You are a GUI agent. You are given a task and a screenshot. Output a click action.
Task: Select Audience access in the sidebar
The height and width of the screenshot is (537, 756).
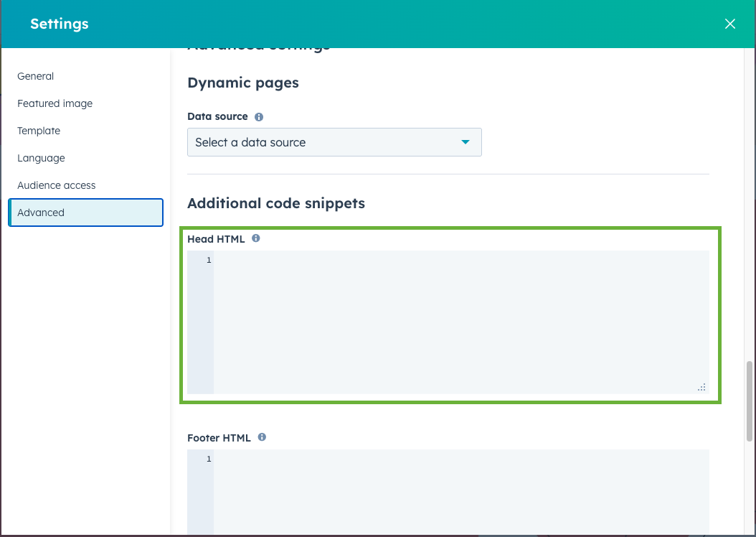56,185
